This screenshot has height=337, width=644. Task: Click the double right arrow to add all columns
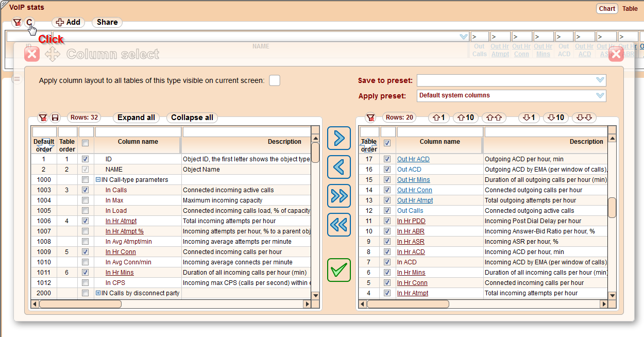[x=338, y=196]
